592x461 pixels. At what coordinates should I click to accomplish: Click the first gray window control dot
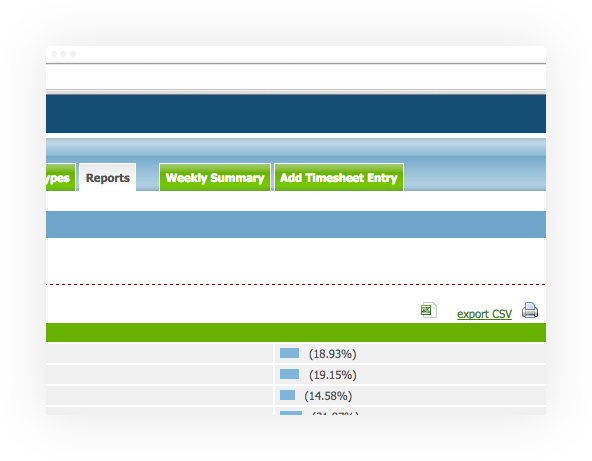point(54,54)
